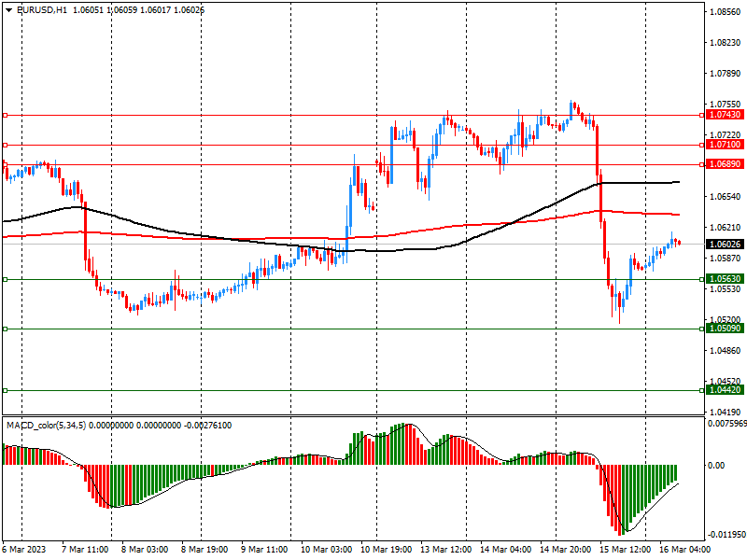Click the 9 Mar 11:00 time label

pos(264,550)
